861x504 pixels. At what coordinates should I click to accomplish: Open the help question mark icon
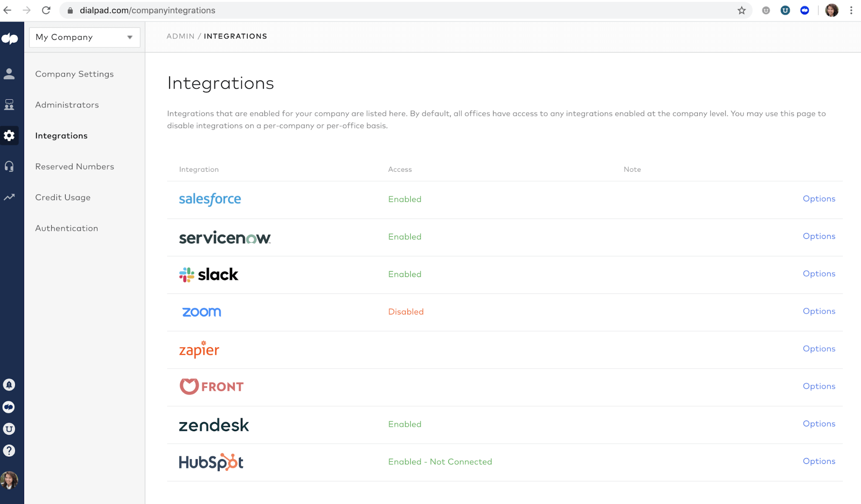[x=9, y=451]
